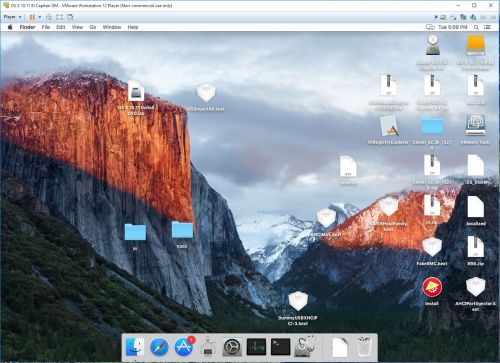This screenshot has width=500, height=363.
Task: Open the Edit menu
Action: (61, 27)
